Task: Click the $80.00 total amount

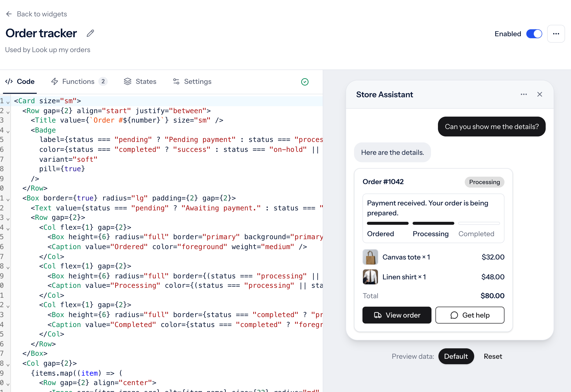Action: pyautogui.click(x=492, y=296)
